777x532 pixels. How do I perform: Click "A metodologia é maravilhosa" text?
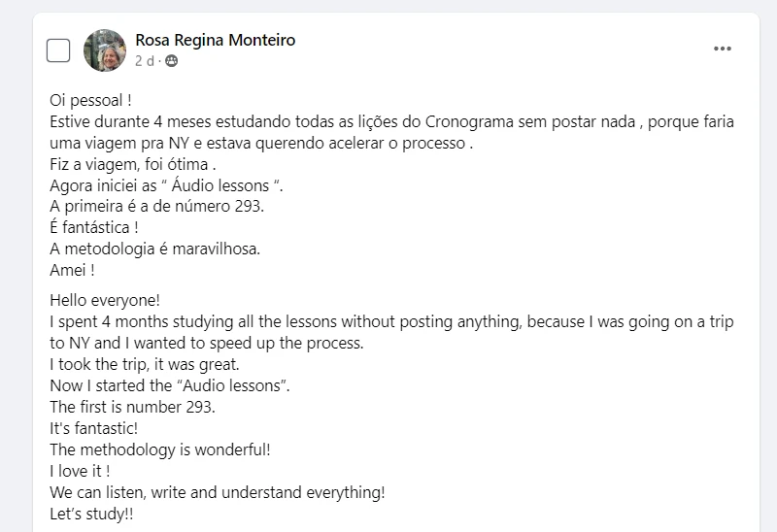coord(155,249)
